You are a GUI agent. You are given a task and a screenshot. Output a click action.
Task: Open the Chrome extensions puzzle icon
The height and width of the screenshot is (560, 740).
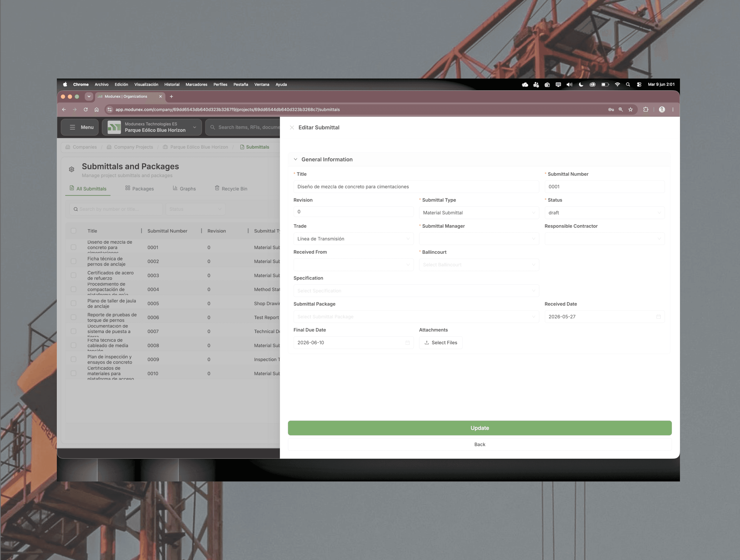click(646, 109)
